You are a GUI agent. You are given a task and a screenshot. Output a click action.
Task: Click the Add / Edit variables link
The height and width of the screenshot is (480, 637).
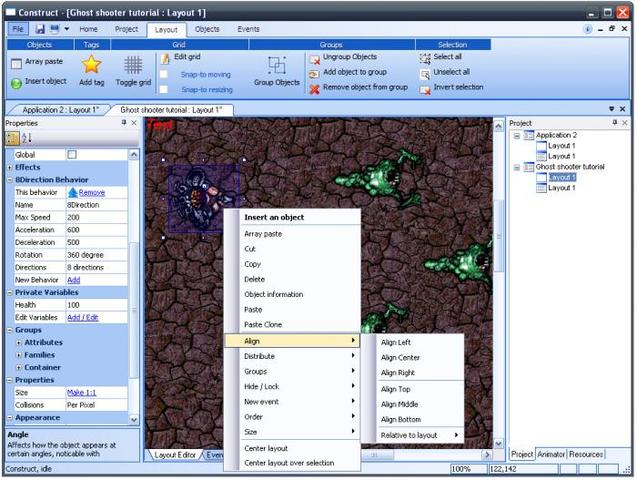tap(82, 317)
